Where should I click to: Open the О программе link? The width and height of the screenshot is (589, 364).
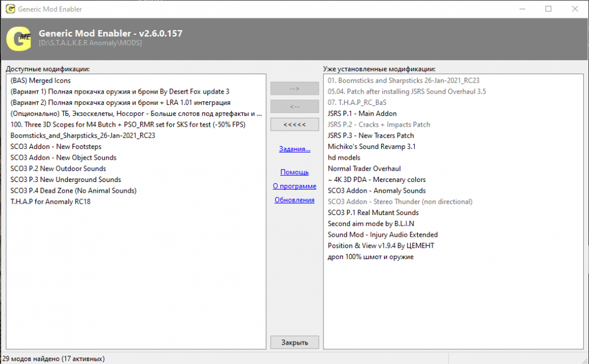294,186
